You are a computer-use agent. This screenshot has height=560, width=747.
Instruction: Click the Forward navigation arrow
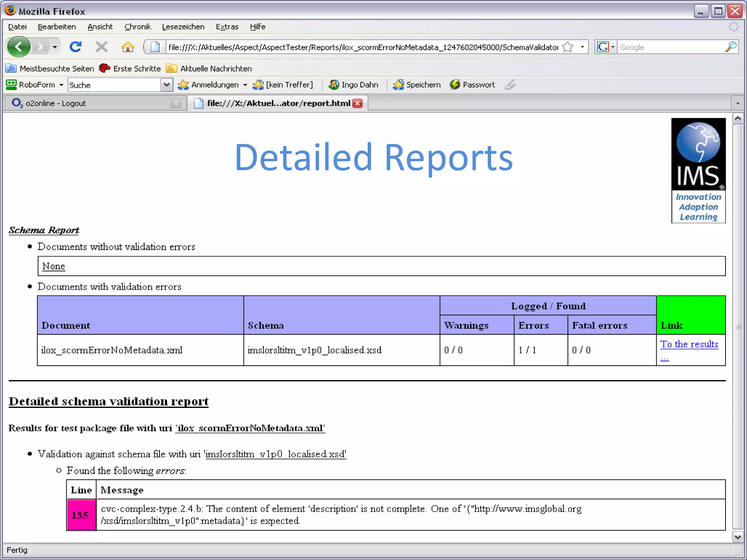point(40,47)
